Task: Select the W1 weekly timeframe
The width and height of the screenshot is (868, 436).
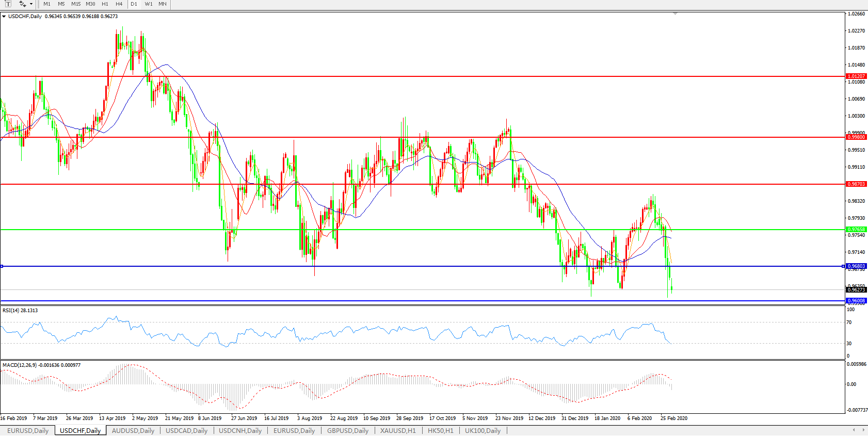Action: 149,4
